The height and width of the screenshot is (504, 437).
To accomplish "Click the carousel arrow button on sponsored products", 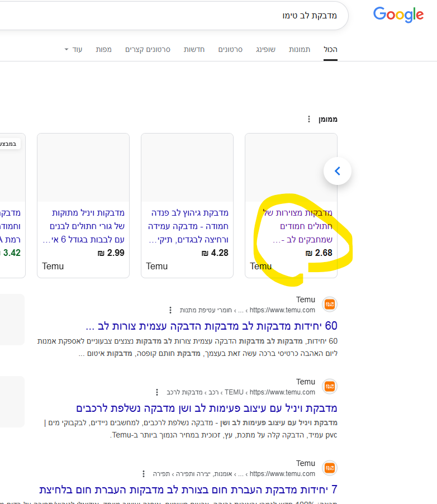I will pos(338,171).
